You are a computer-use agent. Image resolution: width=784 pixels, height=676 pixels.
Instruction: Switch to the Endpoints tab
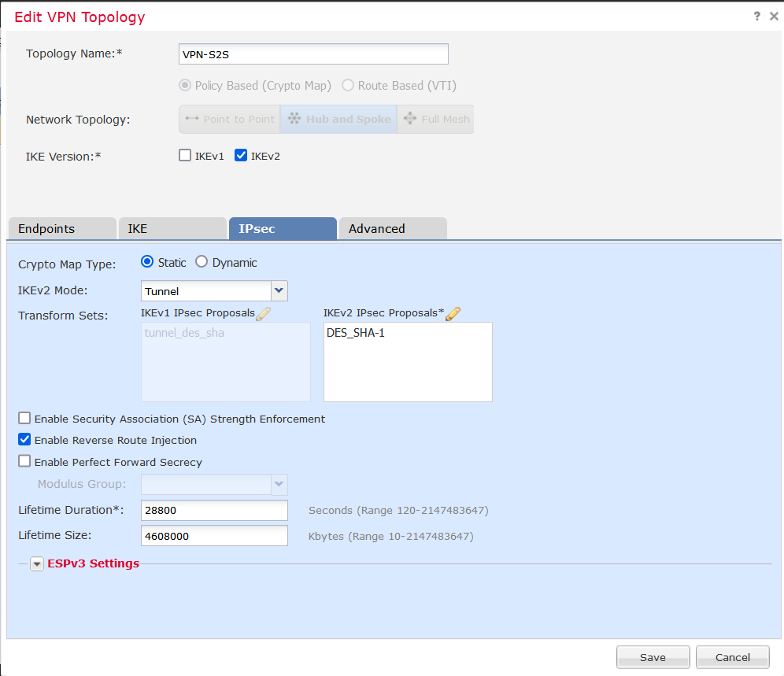coord(61,229)
